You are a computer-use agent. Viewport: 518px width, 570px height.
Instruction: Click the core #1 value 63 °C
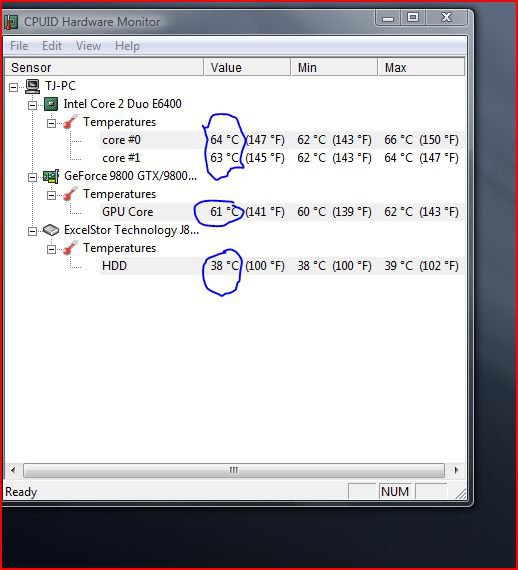coord(225,158)
